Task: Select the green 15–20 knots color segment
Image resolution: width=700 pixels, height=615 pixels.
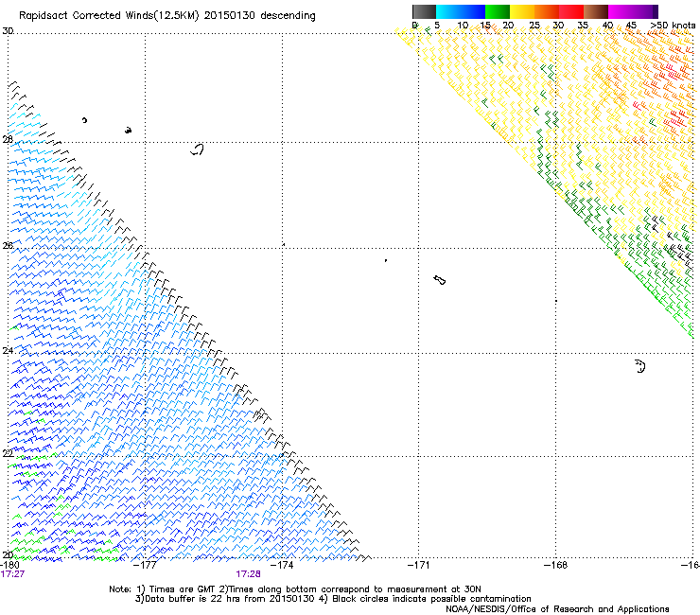Action: (x=498, y=11)
